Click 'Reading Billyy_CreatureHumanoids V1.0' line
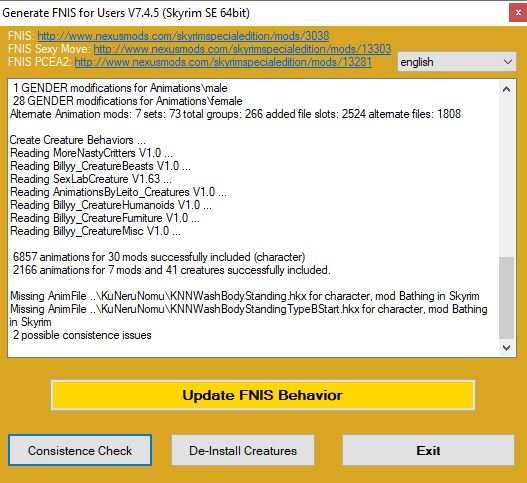 pyautogui.click(x=111, y=205)
